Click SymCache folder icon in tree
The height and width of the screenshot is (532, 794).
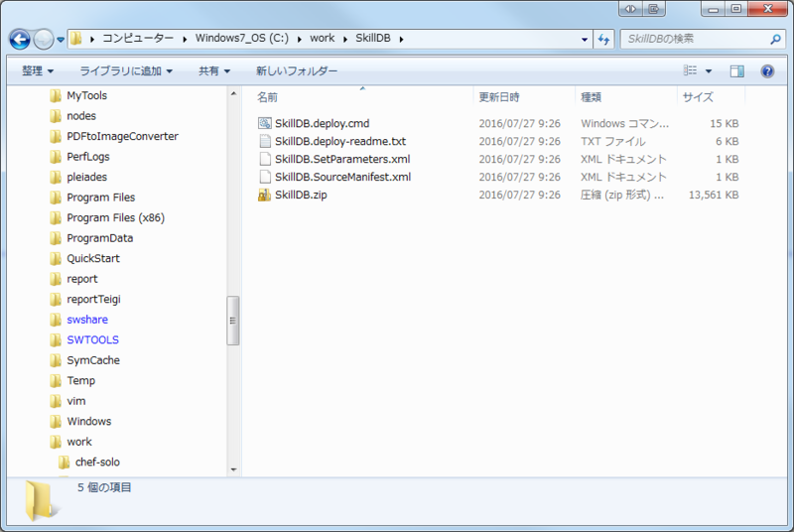56,360
